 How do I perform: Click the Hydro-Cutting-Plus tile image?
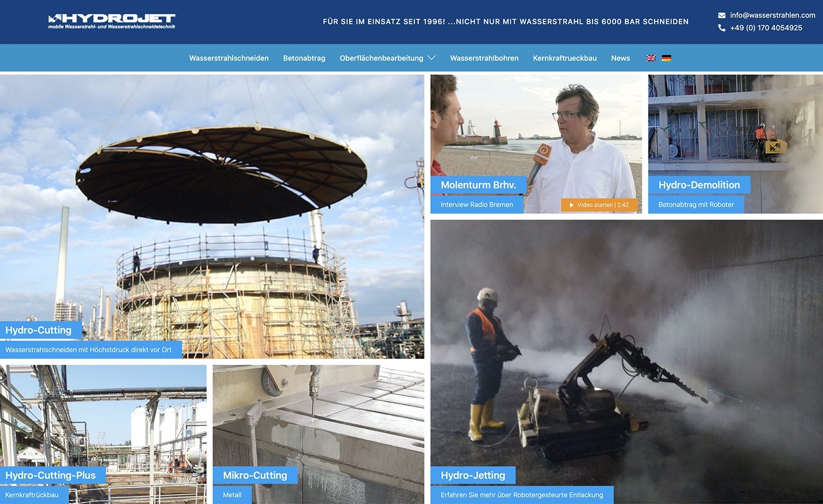[x=103, y=428]
